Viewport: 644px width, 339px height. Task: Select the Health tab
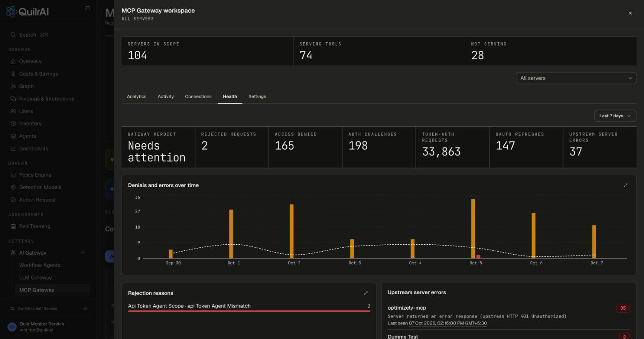[x=230, y=96]
